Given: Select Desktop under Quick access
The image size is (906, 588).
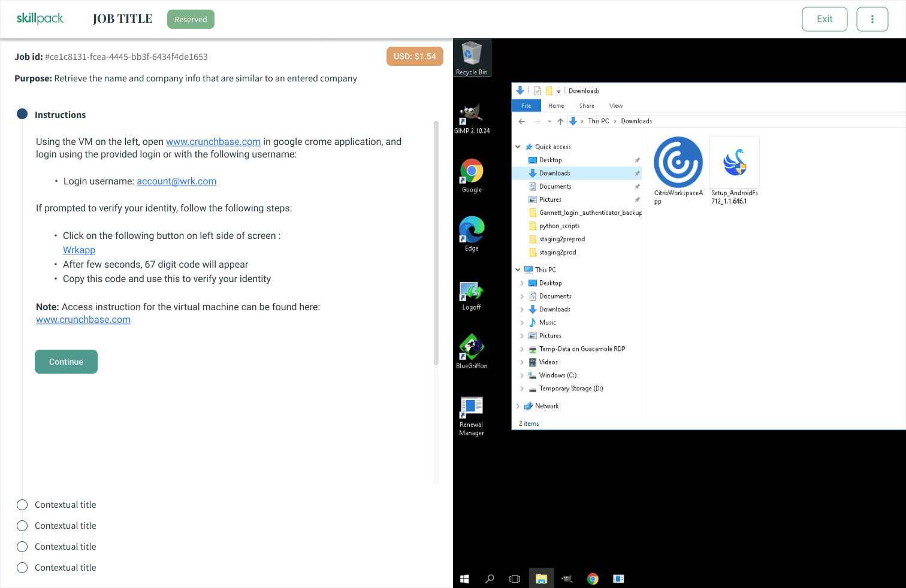Looking at the screenshot, I should click(578, 160).
